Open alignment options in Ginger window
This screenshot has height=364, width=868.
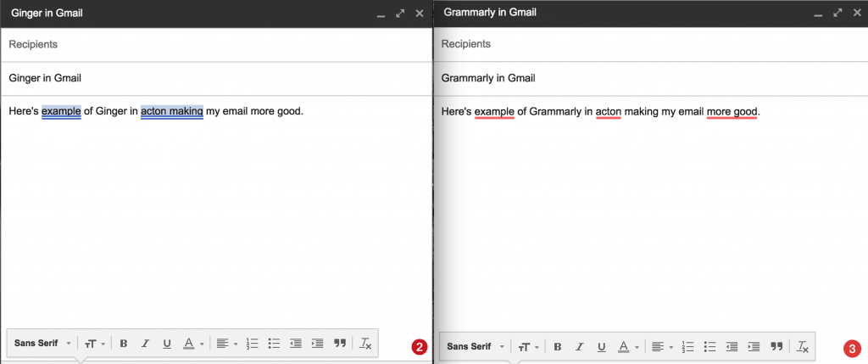[x=226, y=344]
